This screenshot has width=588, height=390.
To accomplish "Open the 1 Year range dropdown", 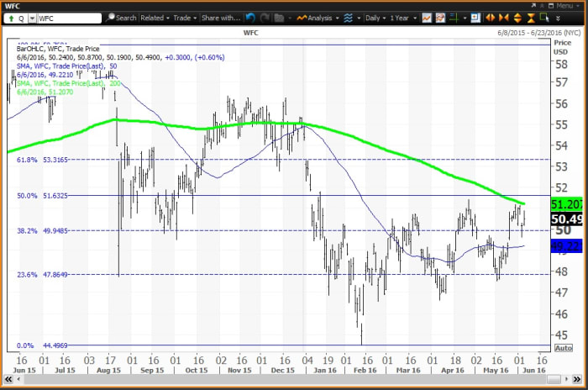I will [403, 18].
